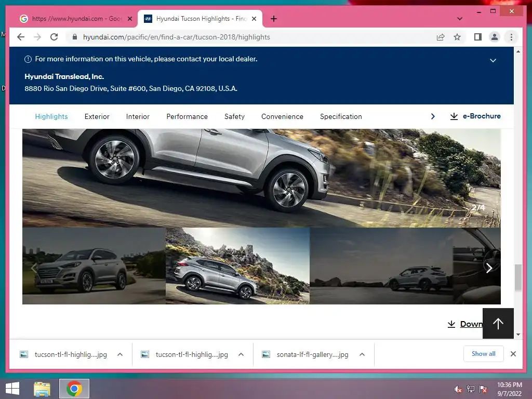Click scrollbar down arrow
This screenshot has width=532, height=399.
tap(518, 335)
